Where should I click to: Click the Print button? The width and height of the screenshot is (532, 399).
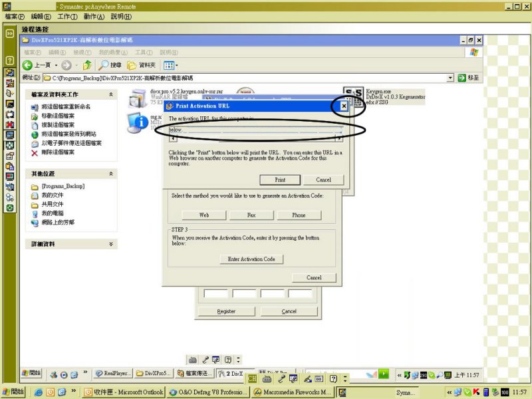(x=280, y=180)
